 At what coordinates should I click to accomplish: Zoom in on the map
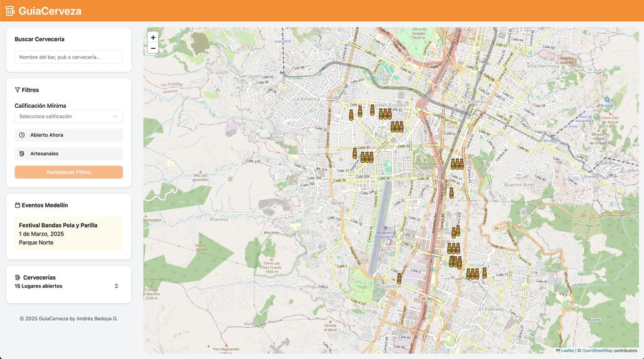(x=153, y=38)
